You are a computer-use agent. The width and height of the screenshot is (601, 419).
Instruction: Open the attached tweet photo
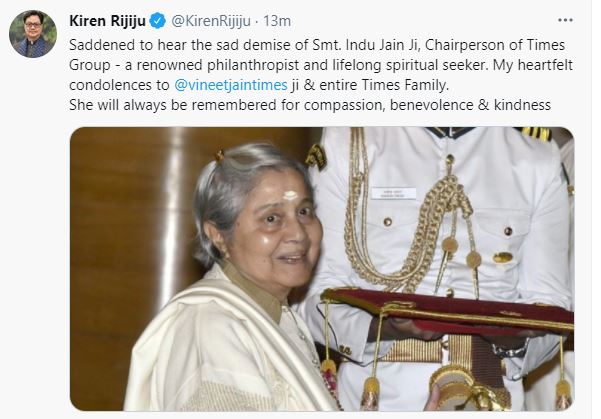(x=322, y=269)
